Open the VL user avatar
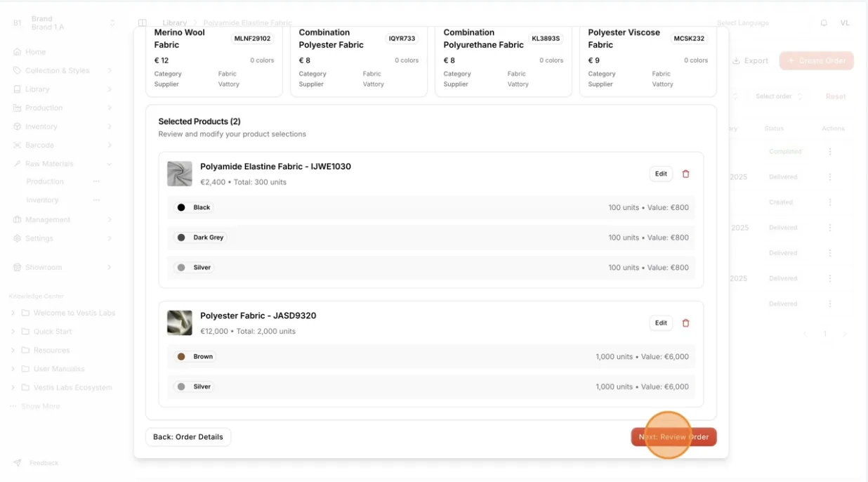Screen dimensions: 868x482 [845, 23]
